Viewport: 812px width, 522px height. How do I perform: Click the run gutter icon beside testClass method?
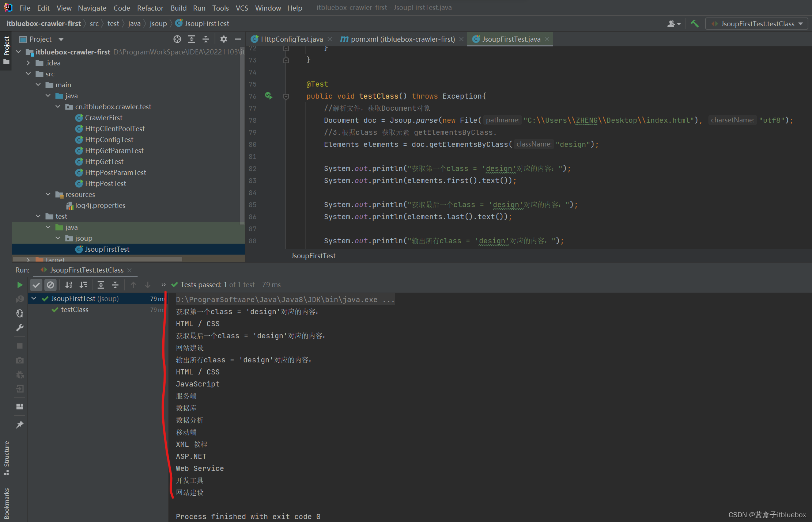[x=269, y=96]
